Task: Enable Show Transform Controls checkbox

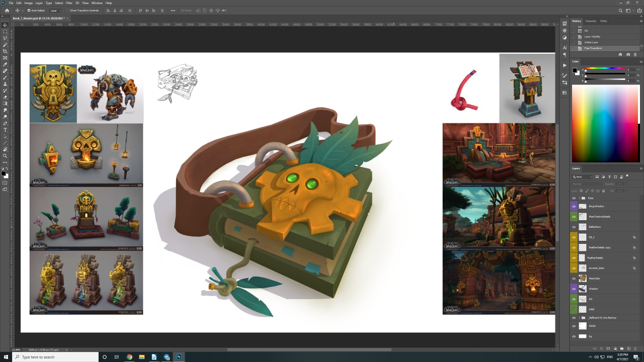Action: pyautogui.click(x=68, y=10)
